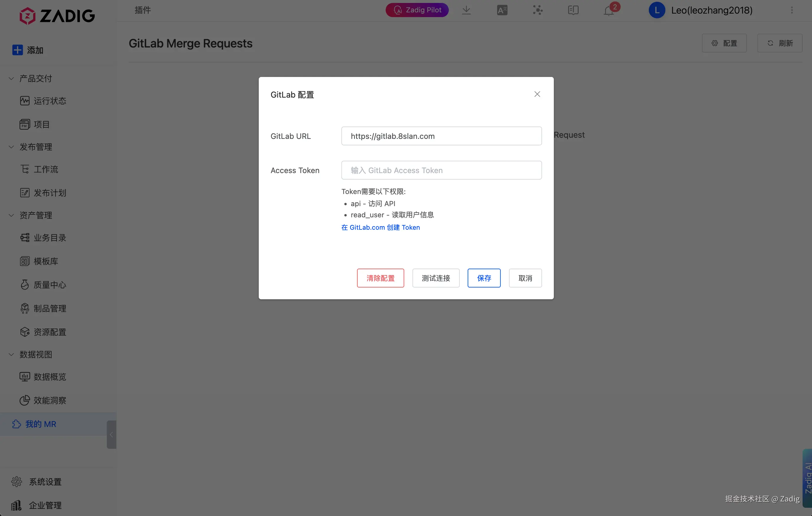Click the 保存 button
The image size is (812, 516).
tap(484, 278)
